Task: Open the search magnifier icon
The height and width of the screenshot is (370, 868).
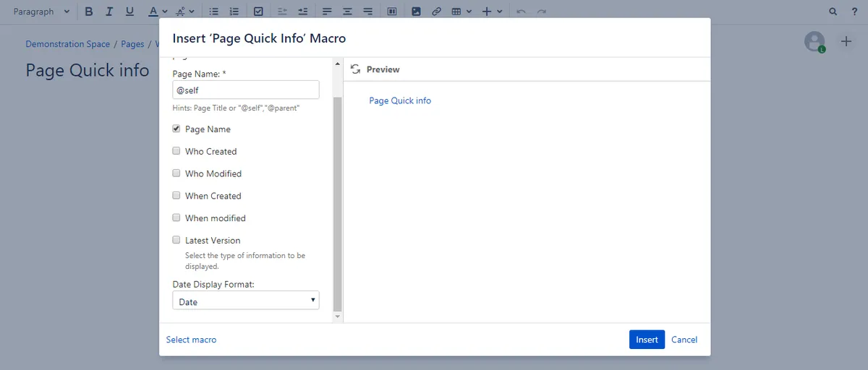Action: pyautogui.click(x=833, y=12)
